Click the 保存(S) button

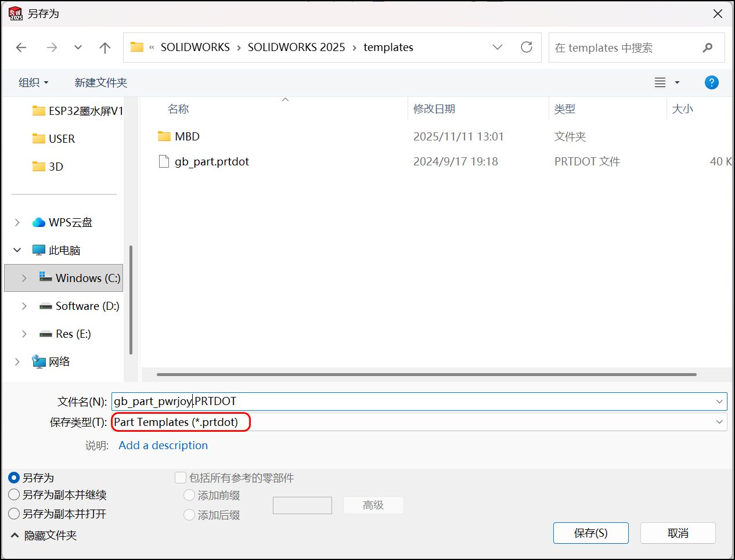591,533
